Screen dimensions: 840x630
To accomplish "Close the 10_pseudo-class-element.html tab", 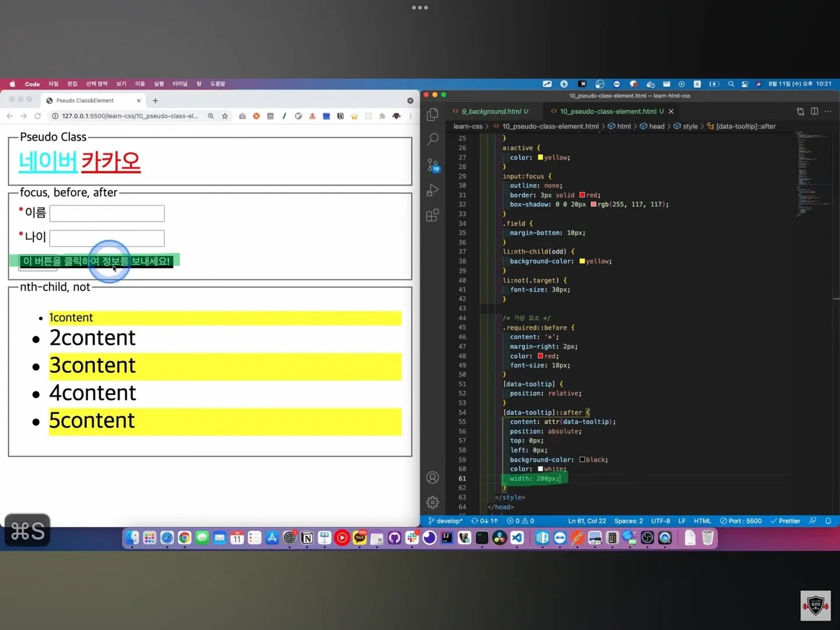I will click(x=671, y=111).
